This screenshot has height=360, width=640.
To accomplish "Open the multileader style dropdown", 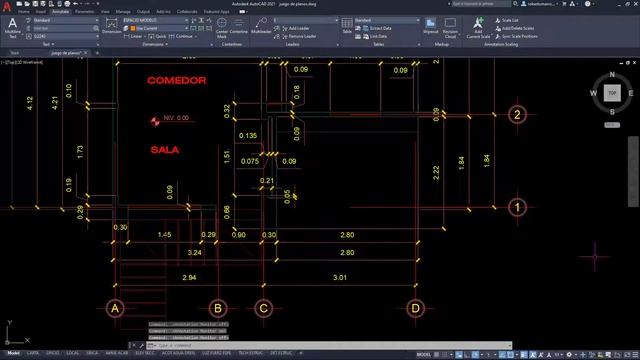I will 306,20.
